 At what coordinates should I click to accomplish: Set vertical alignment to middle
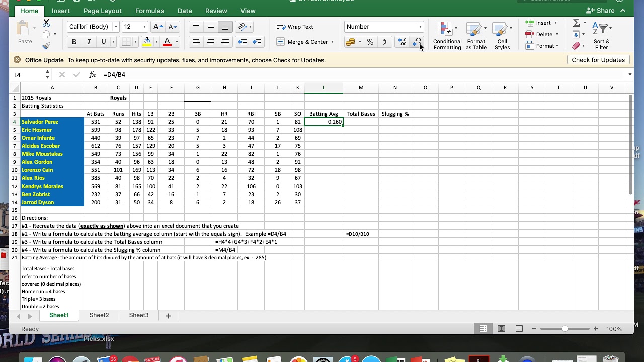point(211,27)
